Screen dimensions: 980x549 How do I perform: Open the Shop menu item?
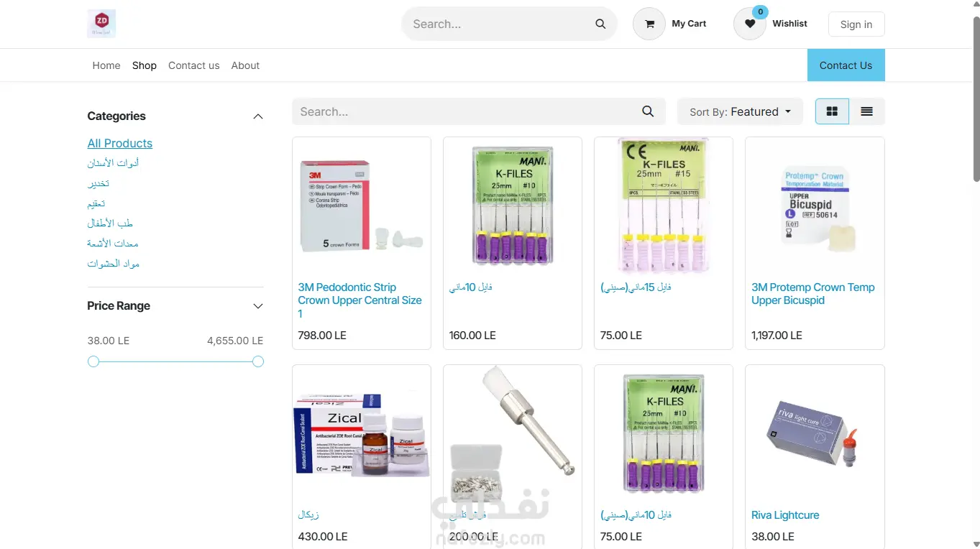(145, 65)
